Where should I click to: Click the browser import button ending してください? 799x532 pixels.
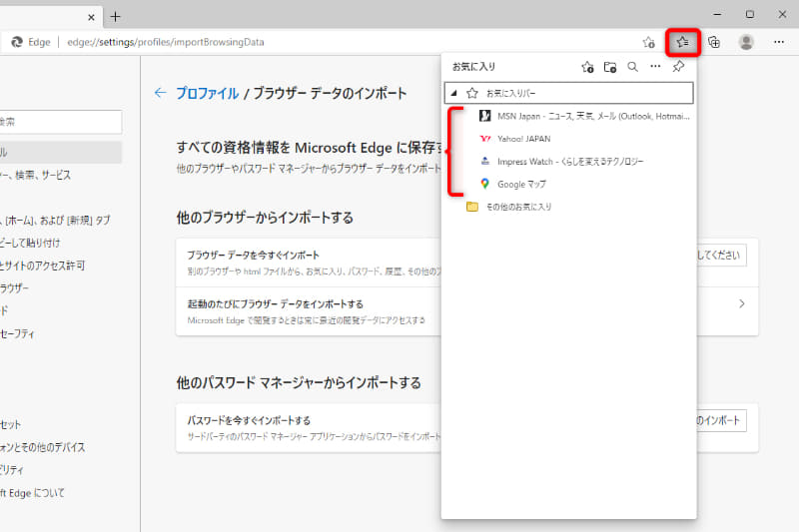tap(721, 256)
